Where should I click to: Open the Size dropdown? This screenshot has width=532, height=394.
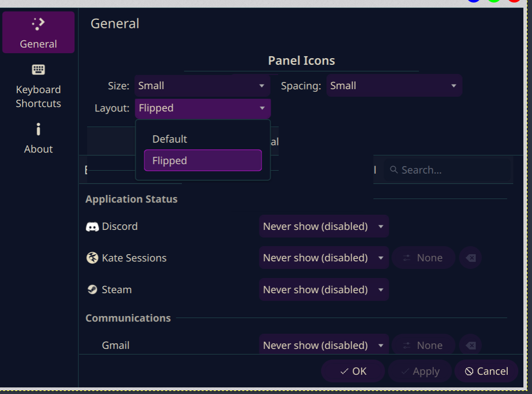(x=202, y=86)
